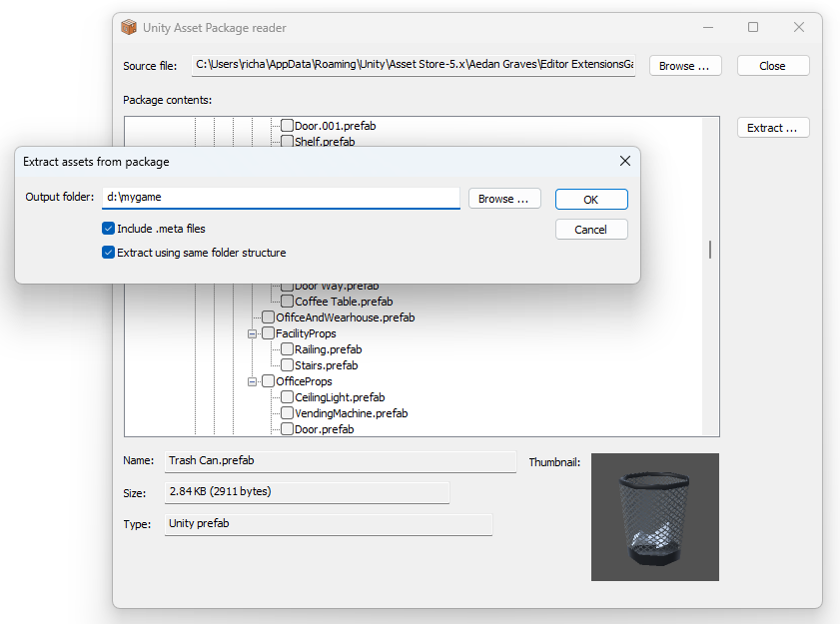Click the Source file path field
The image size is (840, 624).
coord(414,65)
